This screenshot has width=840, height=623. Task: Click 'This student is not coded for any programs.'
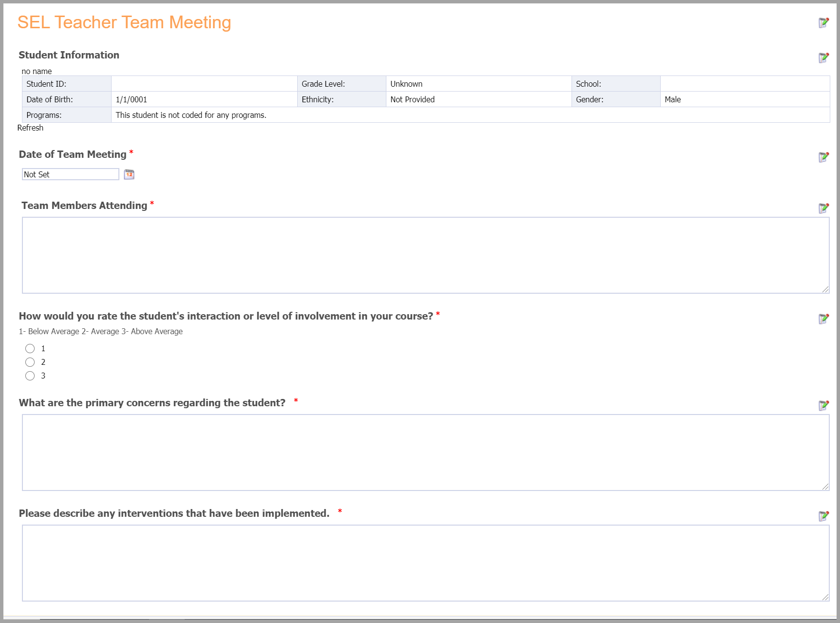pyautogui.click(x=191, y=115)
